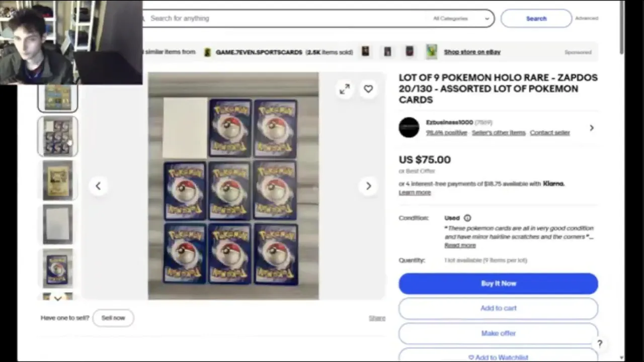Viewport: 644px width, 362px height.
Task: Open the help question mark icon
Action: click(599, 344)
